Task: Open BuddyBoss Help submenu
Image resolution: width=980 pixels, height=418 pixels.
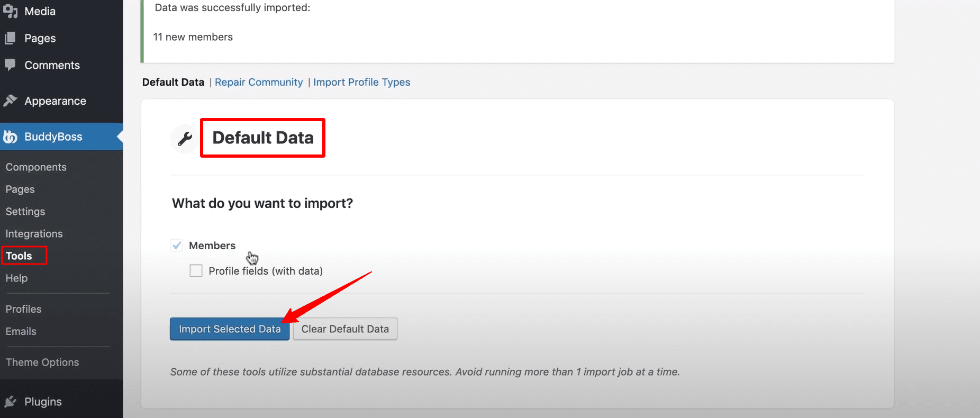Action: click(x=16, y=278)
